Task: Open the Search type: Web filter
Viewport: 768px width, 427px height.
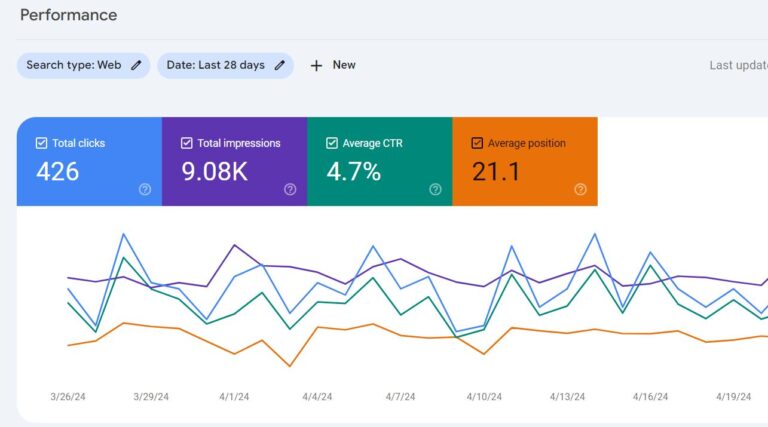Action: click(x=74, y=65)
